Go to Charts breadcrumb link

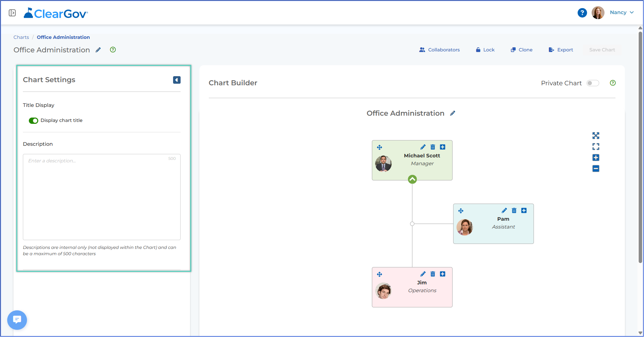[21, 37]
